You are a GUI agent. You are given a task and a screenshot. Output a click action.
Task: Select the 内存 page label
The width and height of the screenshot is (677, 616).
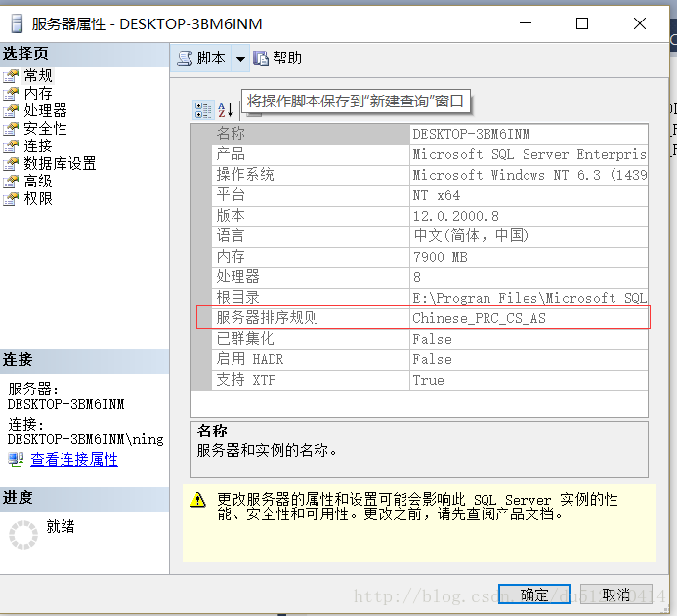(x=38, y=93)
